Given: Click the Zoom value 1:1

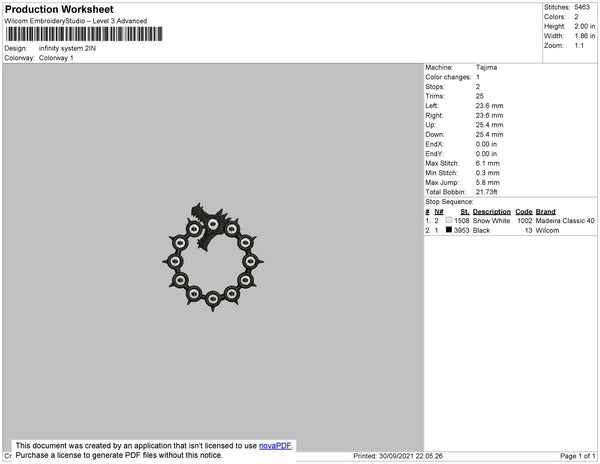Looking at the screenshot, I should [579, 46].
